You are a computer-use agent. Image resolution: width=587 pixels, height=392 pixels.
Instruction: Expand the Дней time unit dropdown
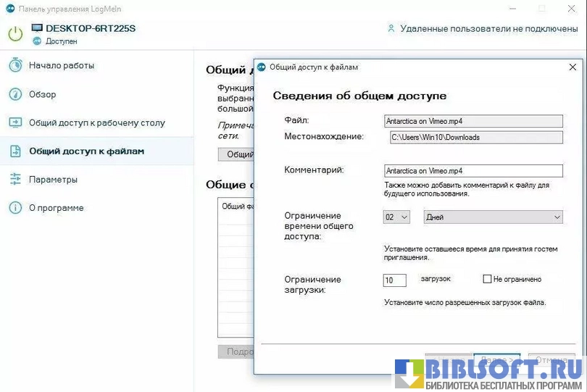coord(503,217)
